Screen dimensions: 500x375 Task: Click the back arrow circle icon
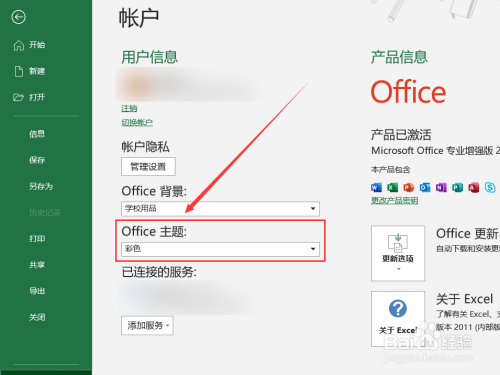tap(18, 17)
